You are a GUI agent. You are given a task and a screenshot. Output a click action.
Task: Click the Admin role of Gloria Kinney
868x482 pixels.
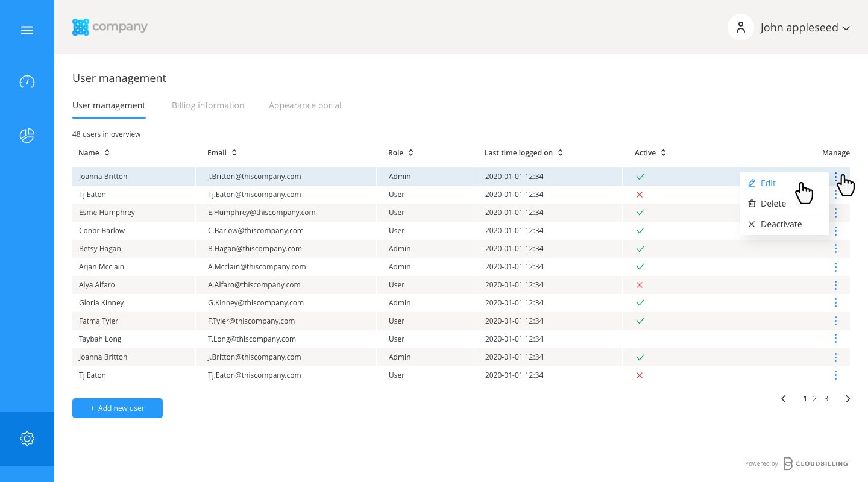click(400, 303)
